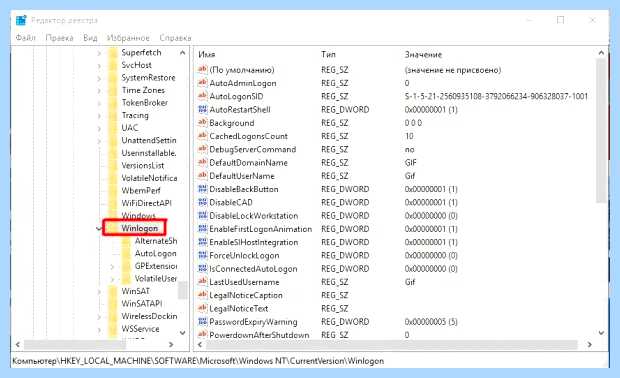Open the Справка menu
620x378 pixels.
(x=176, y=38)
